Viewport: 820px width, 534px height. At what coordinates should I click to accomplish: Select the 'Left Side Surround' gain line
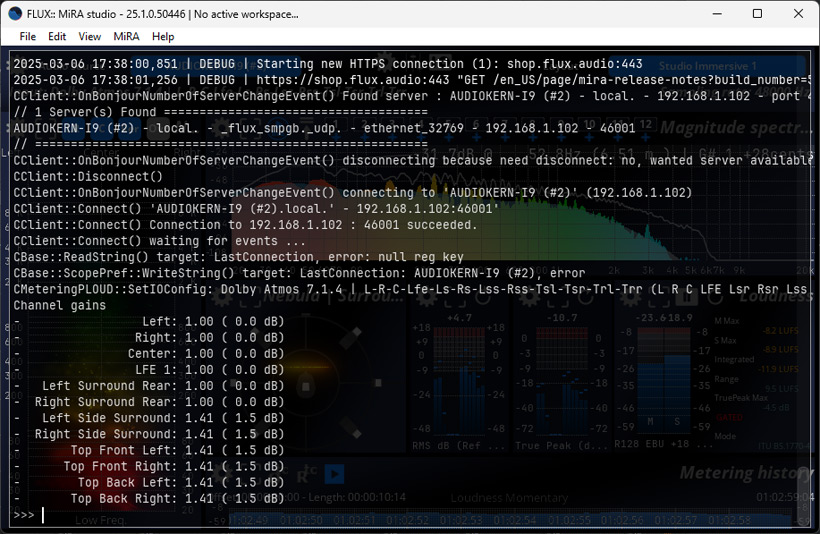[149, 418]
